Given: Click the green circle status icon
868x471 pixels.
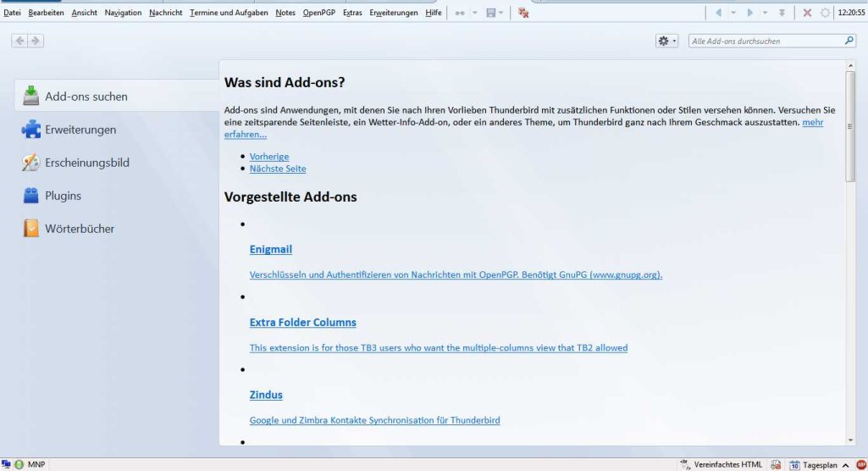Looking at the screenshot, I should 19,464.
